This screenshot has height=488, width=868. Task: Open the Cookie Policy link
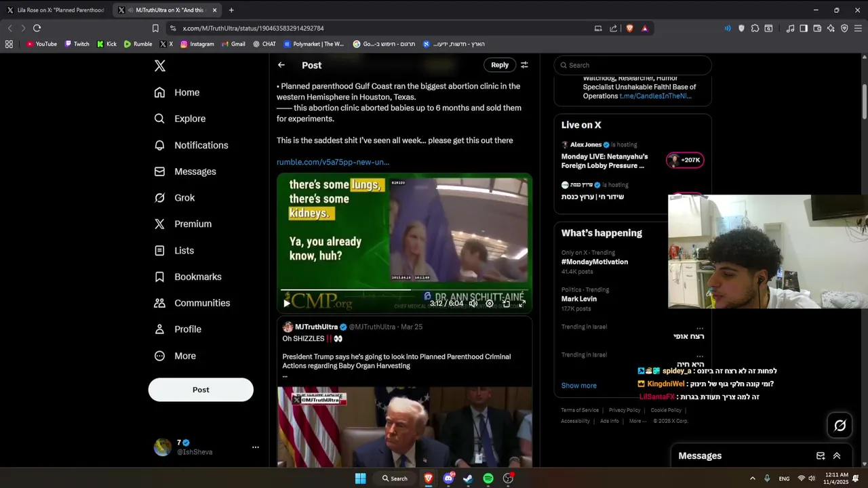(x=666, y=410)
